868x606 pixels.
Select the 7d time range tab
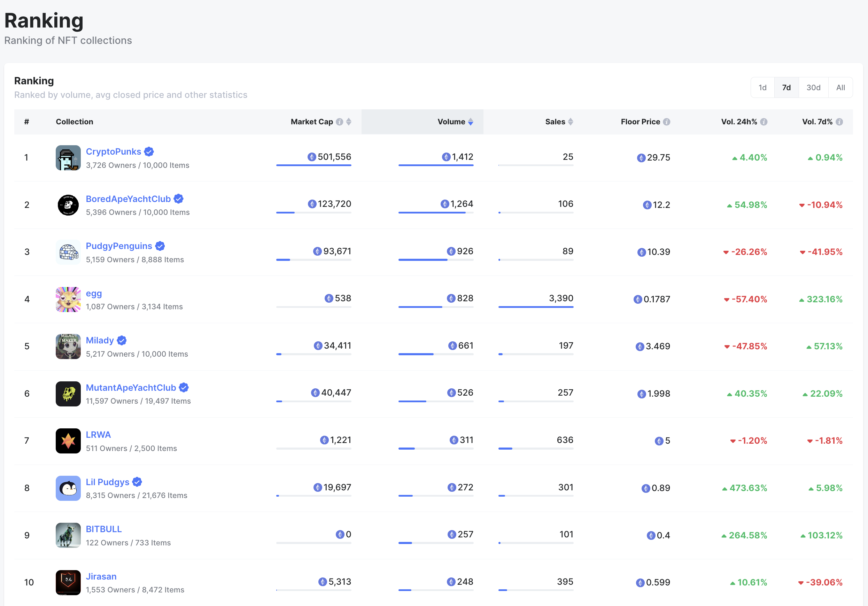[x=786, y=88]
